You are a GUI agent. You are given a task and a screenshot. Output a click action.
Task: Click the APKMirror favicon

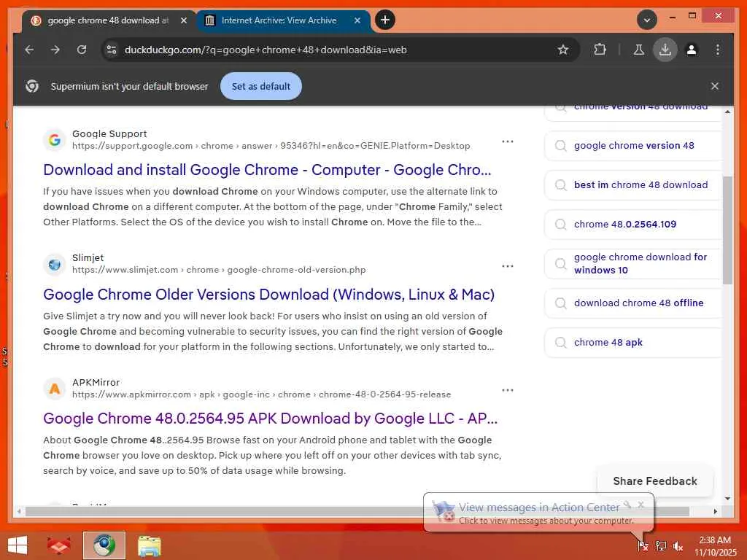(x=55, y=389)
